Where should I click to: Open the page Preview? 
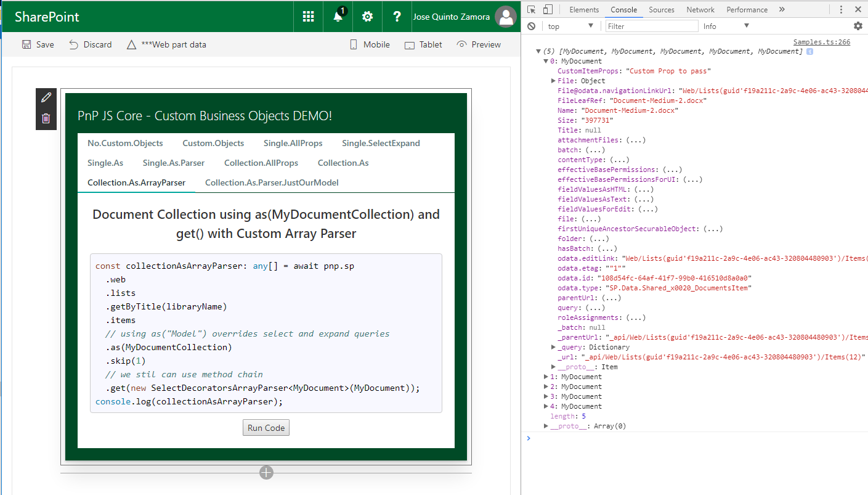pos(479,44)
